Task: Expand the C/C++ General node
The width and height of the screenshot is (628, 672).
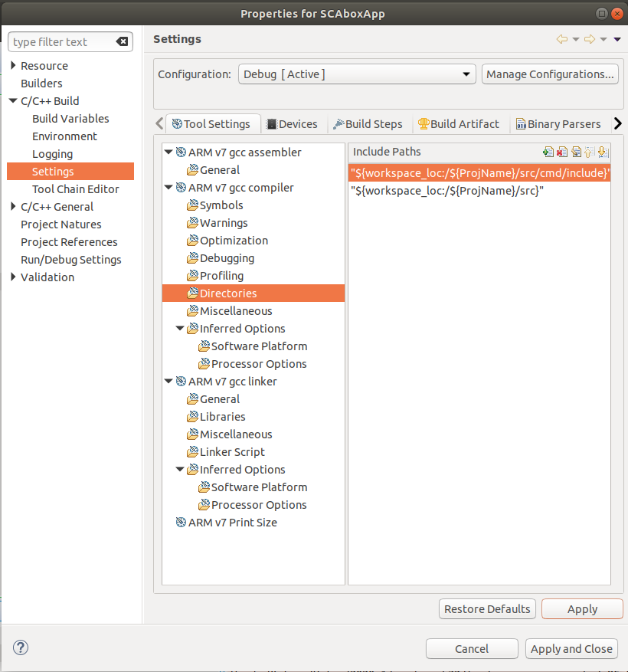Action: (x=13, y=207)
